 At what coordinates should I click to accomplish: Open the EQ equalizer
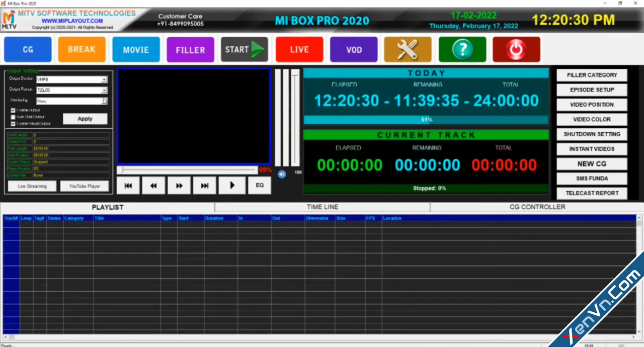tap(260, 186)
